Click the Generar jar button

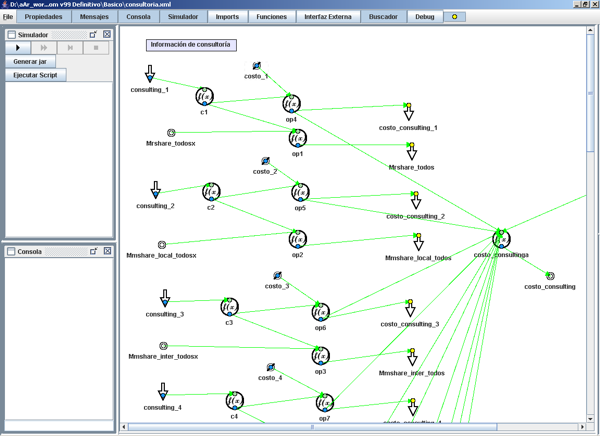point(29,62)
